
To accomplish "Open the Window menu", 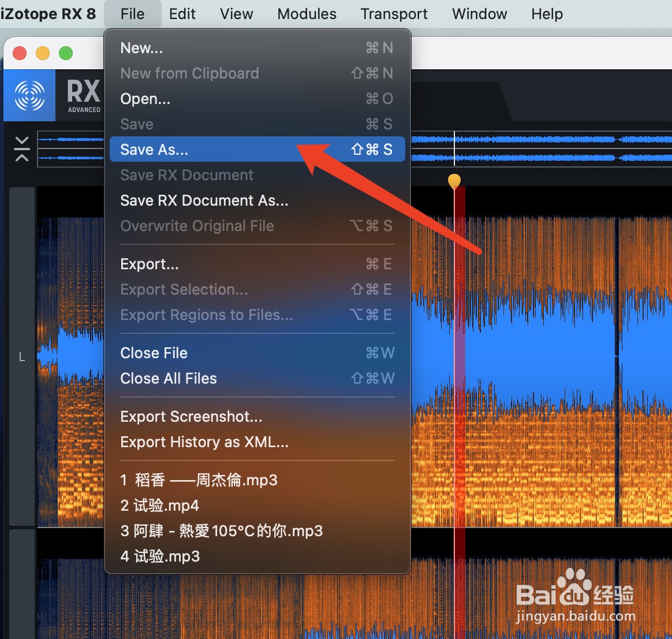I will 479,14.
